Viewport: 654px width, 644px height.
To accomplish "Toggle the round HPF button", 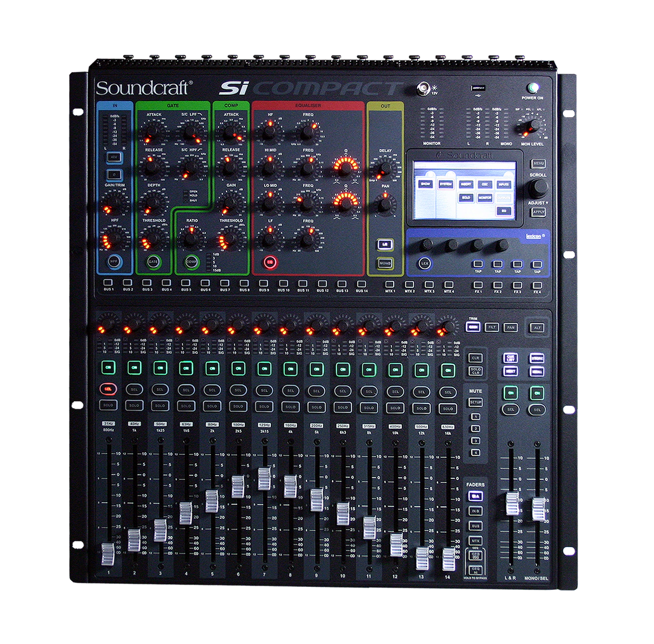I will pos(114,261).
